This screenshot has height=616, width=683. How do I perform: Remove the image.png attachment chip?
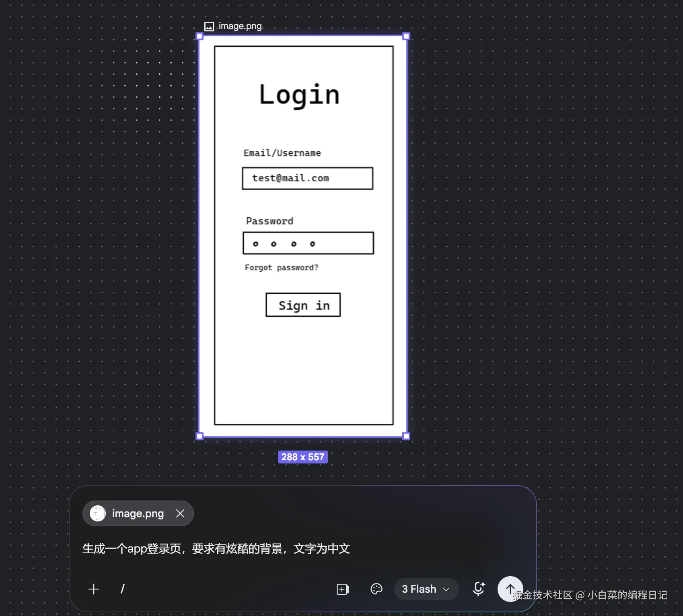pos(180,513)
